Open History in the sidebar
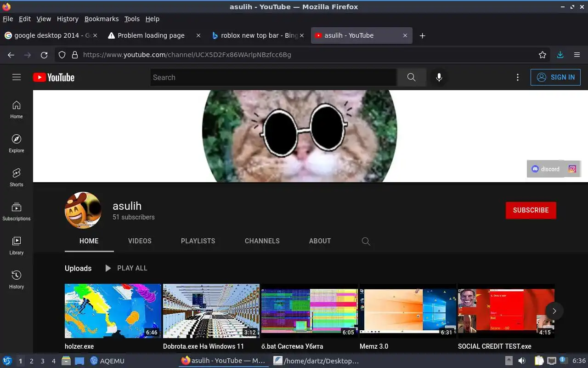This screenshot has height=368, width=588. coord(17,280)
